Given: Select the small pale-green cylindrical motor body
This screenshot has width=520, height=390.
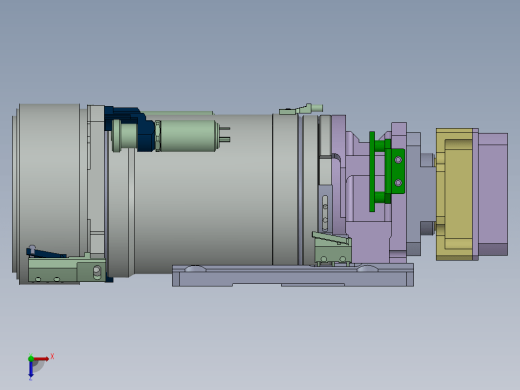Looking at the screenshot, I should 188,136.
